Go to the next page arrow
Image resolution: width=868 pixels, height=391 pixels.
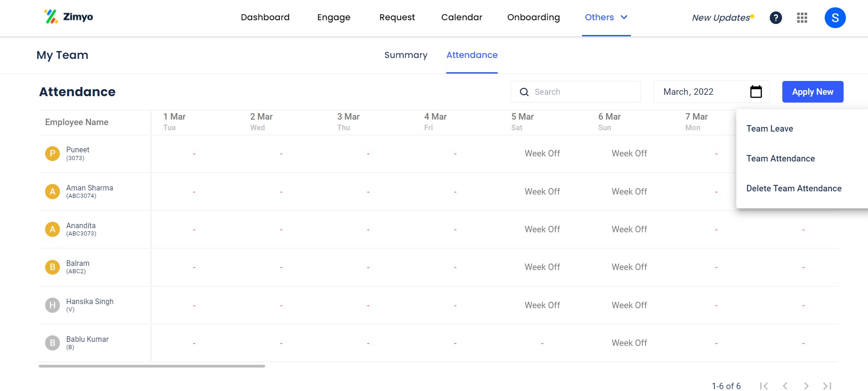point(806,386)
